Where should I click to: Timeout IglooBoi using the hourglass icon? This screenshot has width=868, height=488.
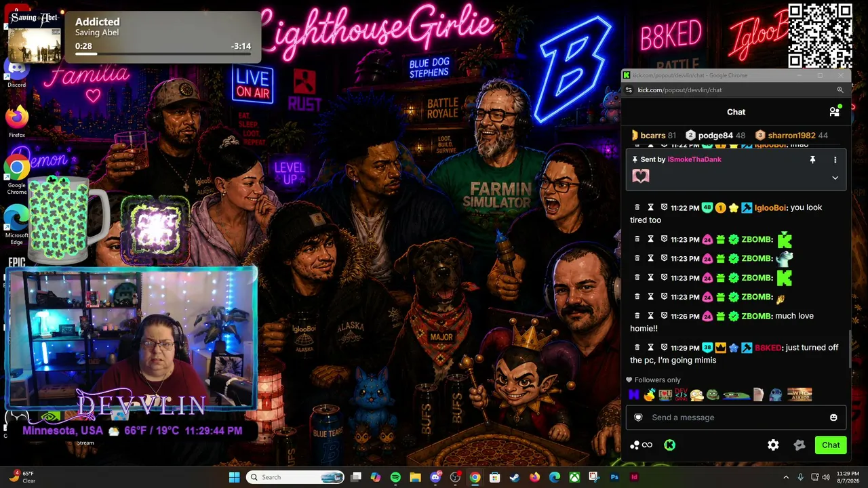pyautogui.click(x=650, y=207)
